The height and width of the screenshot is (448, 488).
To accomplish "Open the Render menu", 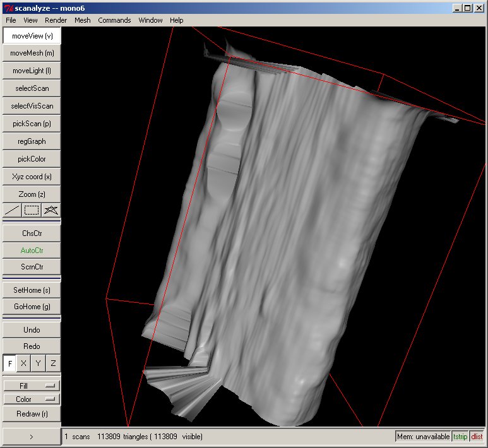I will 56,20.
